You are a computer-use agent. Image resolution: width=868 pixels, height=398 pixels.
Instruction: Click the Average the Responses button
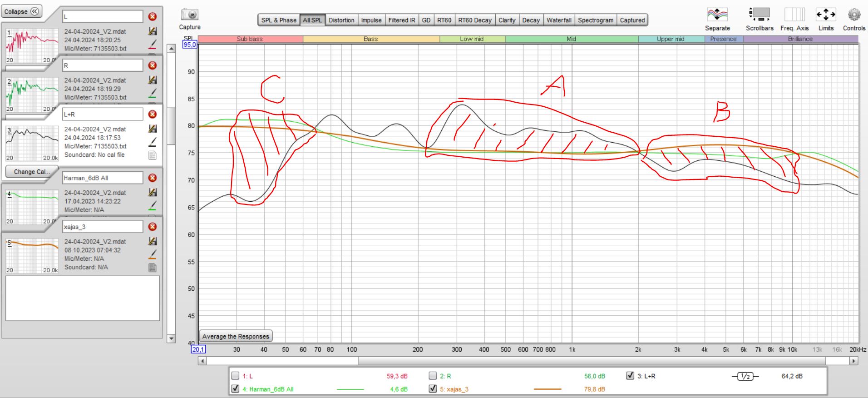click(x=236, y=336)
